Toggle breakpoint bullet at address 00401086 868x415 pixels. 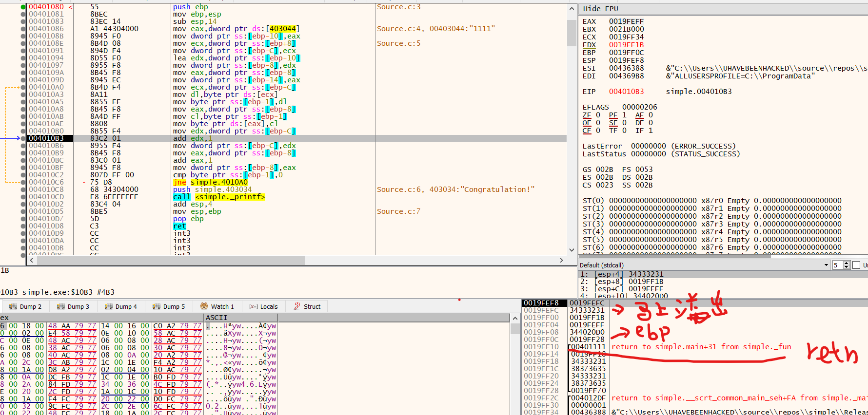(23, 29)
